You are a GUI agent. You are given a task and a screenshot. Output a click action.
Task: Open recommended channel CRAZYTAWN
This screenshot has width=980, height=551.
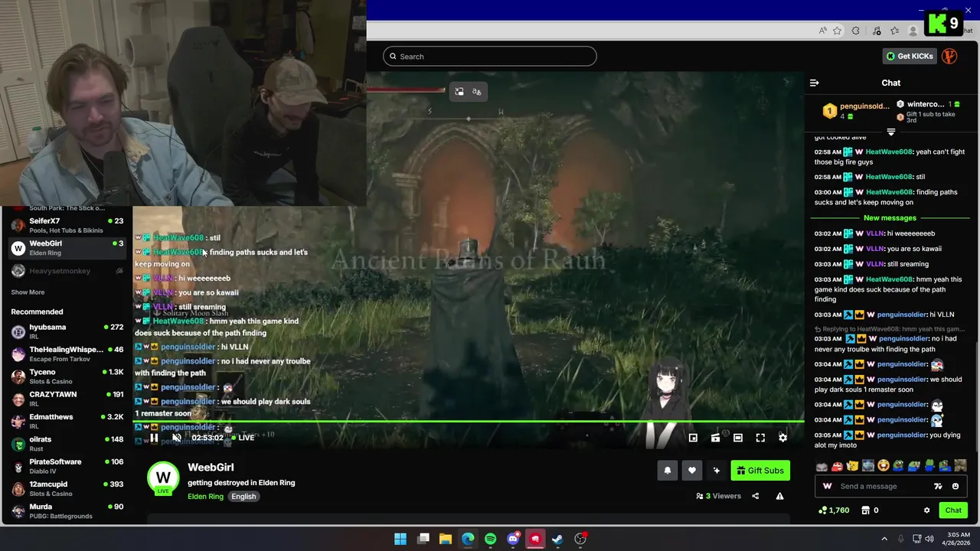(x=67, y=399)
